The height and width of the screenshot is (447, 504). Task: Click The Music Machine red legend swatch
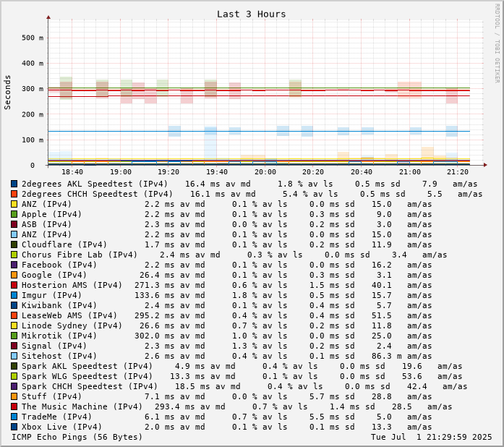tap(14, 406)
